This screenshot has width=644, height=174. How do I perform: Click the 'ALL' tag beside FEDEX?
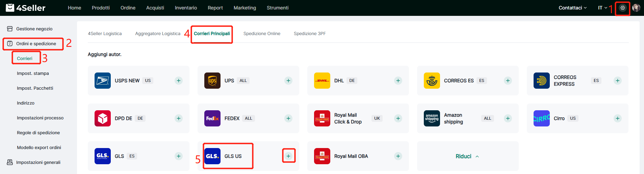249,118
